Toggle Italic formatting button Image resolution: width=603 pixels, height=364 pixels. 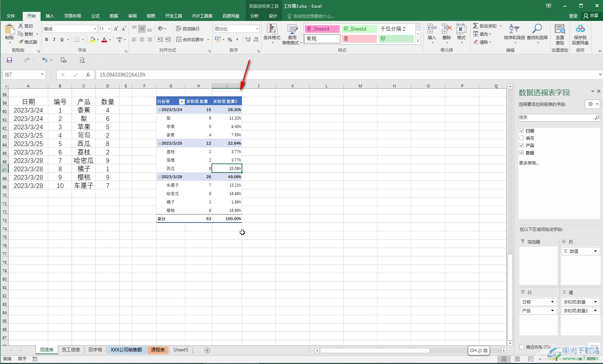click(54, 39)
